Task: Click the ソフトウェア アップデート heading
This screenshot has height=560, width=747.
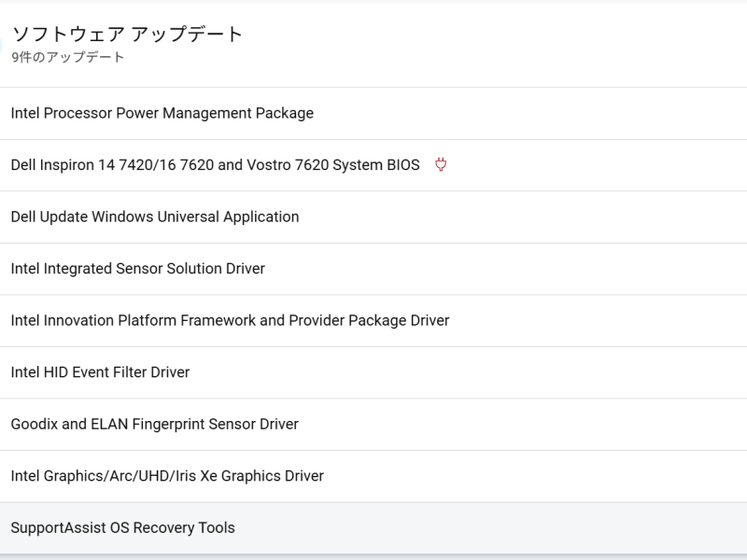Action: (x=127, y=35)
